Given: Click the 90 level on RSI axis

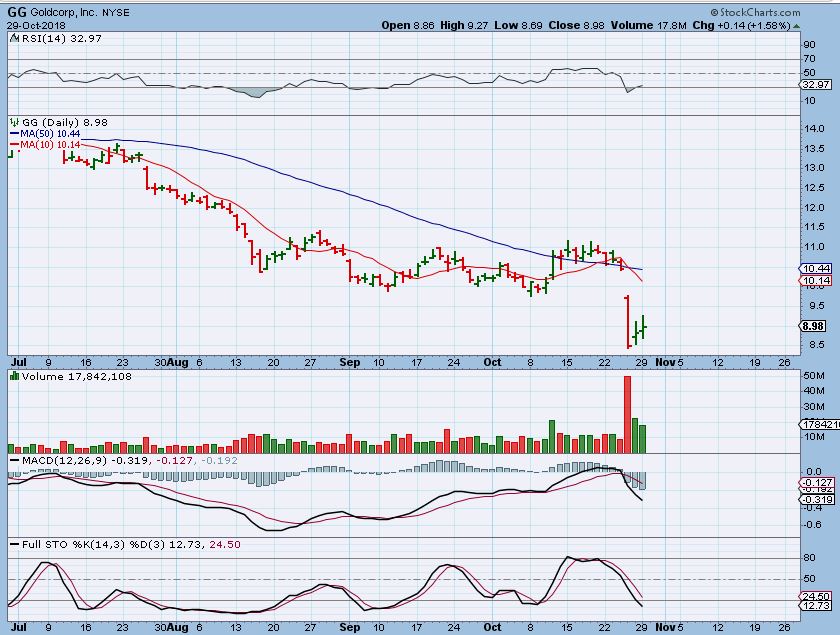Looking at the screenshot, I should pyautogui.click(x=809, y=44).
